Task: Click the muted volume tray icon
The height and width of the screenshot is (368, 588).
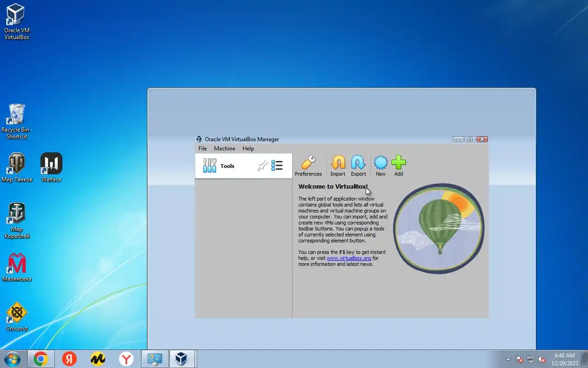Action: click(x=542, y=359)
